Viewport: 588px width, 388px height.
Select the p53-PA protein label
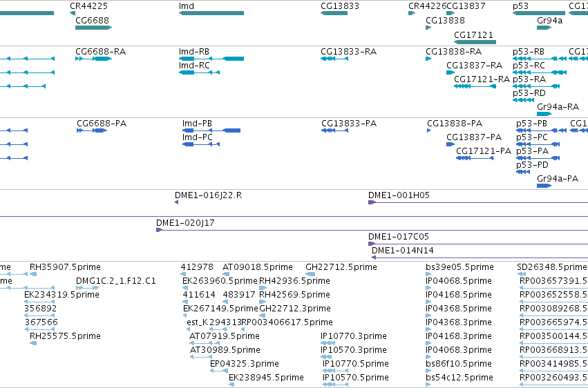coord(532,151)
